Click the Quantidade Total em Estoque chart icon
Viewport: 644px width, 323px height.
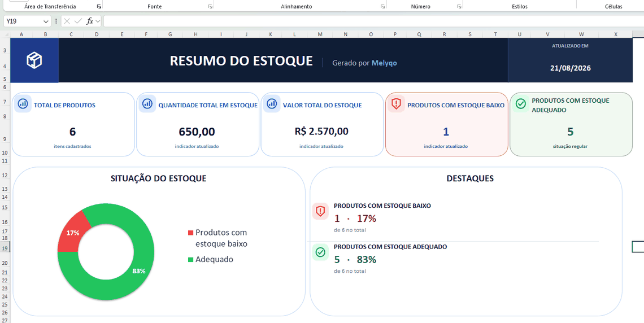point(147,104)
